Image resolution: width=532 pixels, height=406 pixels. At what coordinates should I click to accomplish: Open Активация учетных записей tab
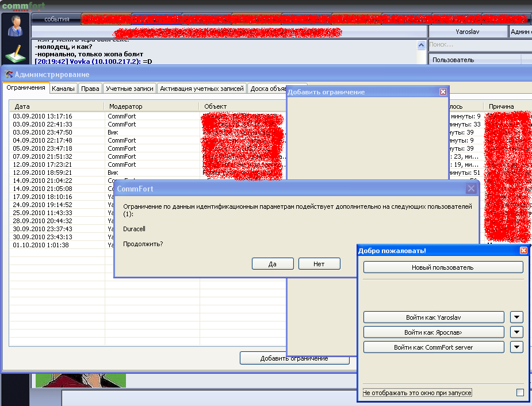202,89
